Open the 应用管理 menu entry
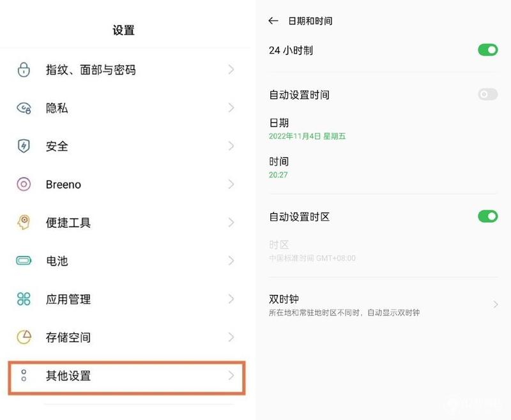 click(125, 299)
